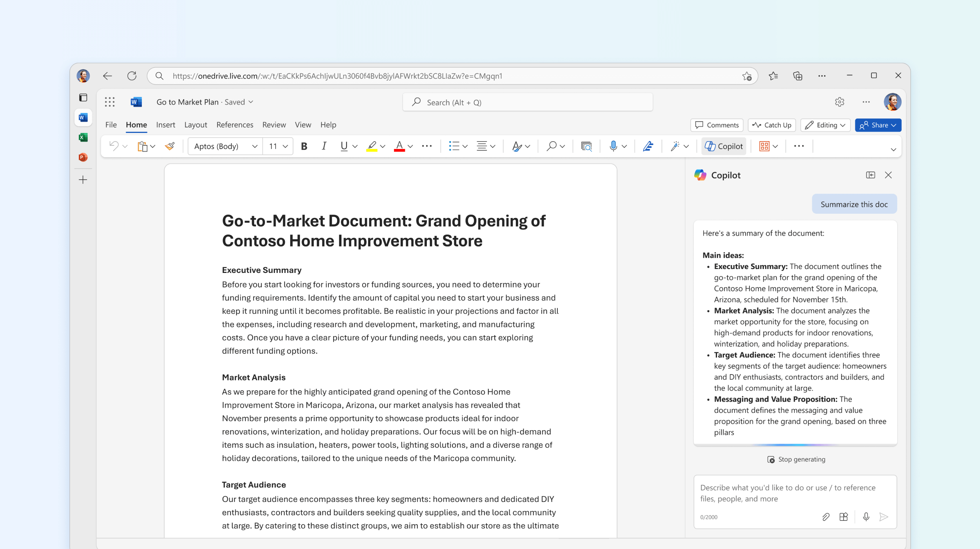Screen dimensions: 980x549
Task: Expand the Share button dropdown
Action: pyautogui.click(x=895, y=125)
